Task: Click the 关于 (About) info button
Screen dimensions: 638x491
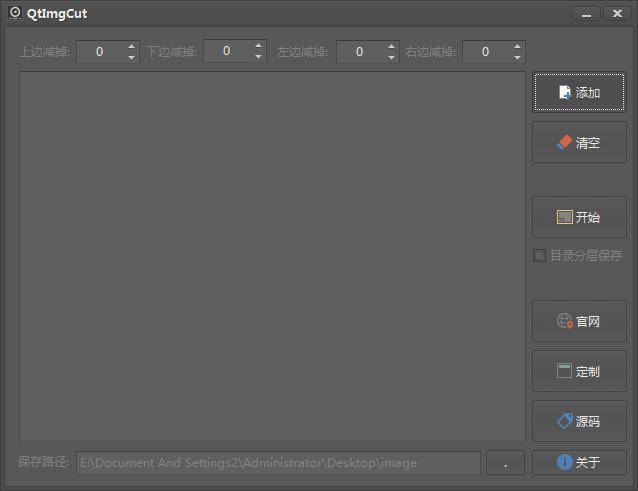Action: click(579, 463)
